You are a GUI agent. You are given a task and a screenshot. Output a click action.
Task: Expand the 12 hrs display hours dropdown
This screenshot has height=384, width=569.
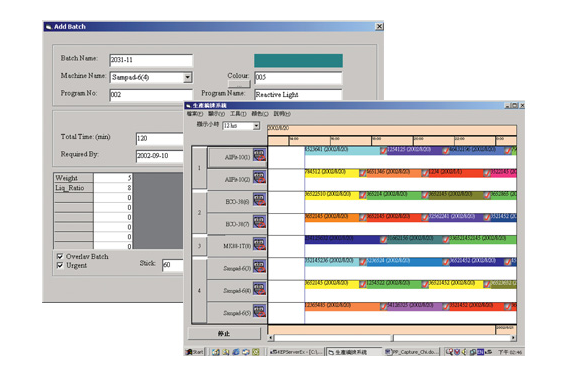click(x=256, y=126)
